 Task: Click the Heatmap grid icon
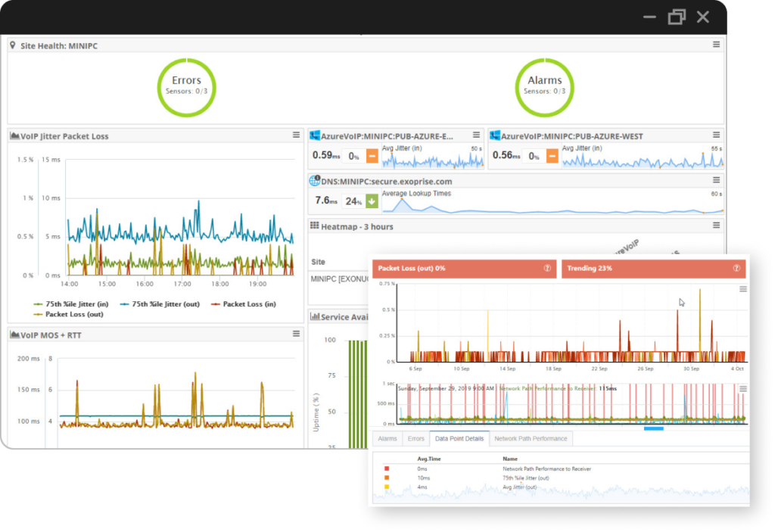coord(313,226)
